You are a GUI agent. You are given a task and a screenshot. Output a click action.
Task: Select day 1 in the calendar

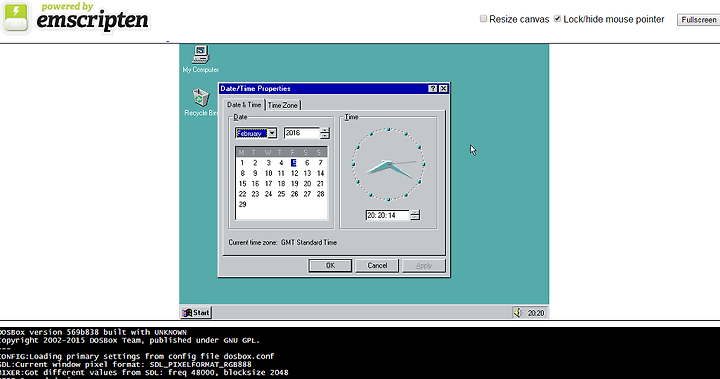click(242, 163)
